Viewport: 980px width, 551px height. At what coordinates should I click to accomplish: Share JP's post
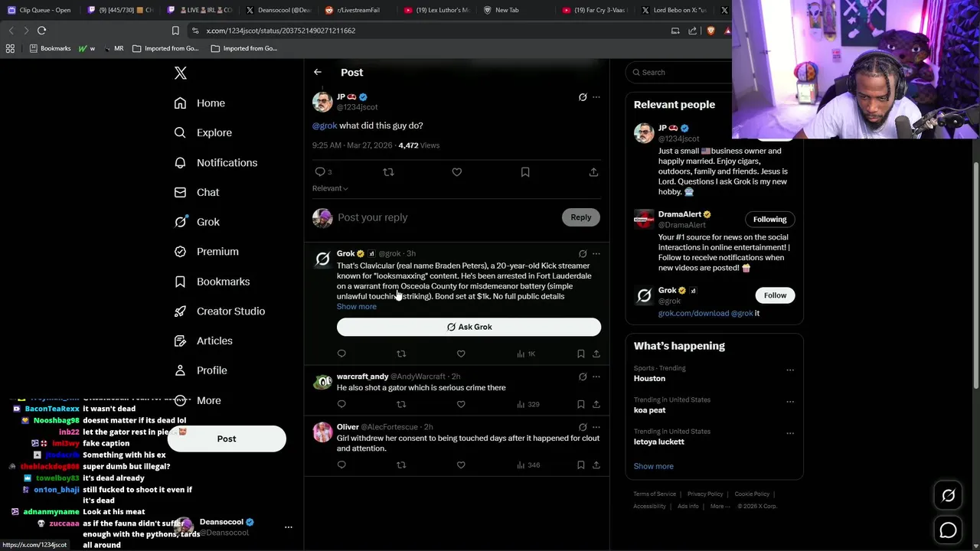pos(593,172)
